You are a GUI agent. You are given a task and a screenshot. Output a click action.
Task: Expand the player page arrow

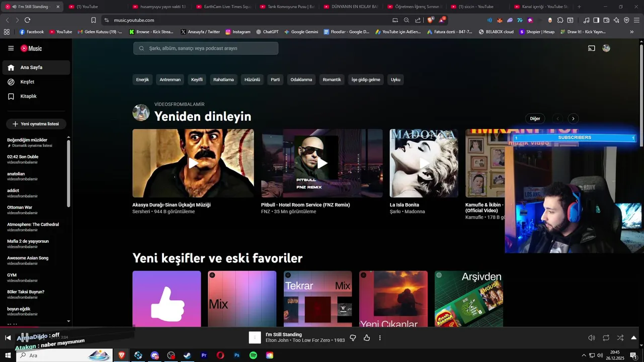coord(634,338)
